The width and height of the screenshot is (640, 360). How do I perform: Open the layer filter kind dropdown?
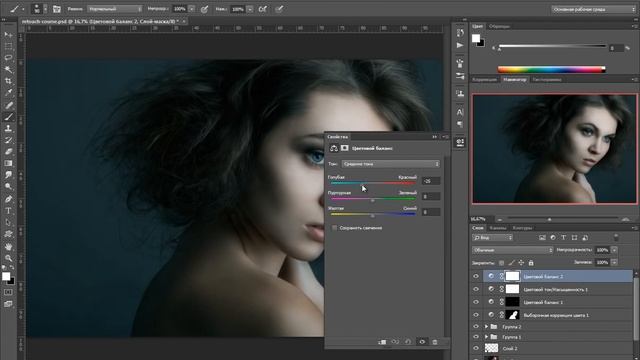coord(493,238)
